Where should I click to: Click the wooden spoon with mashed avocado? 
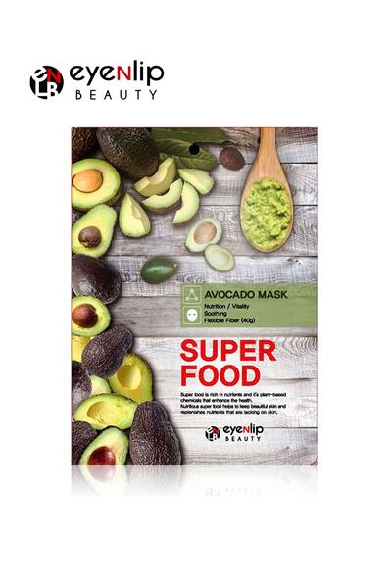coord(267,190)
